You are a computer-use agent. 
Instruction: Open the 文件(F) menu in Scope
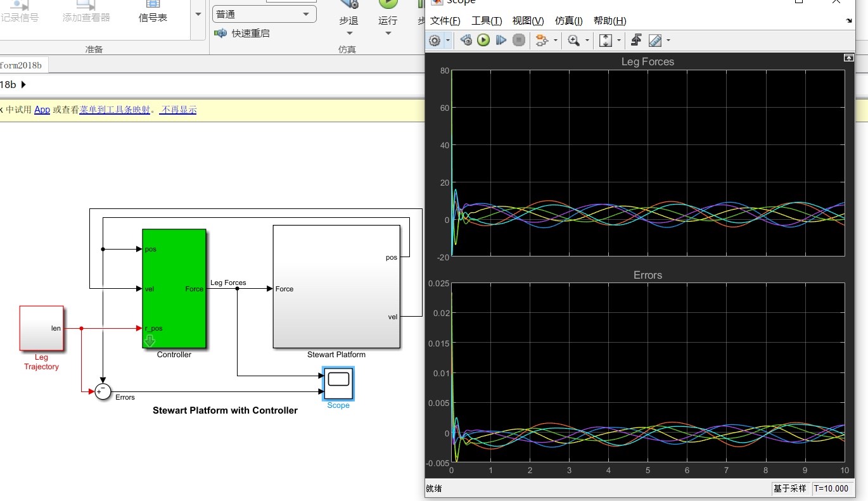click(445, 21)
